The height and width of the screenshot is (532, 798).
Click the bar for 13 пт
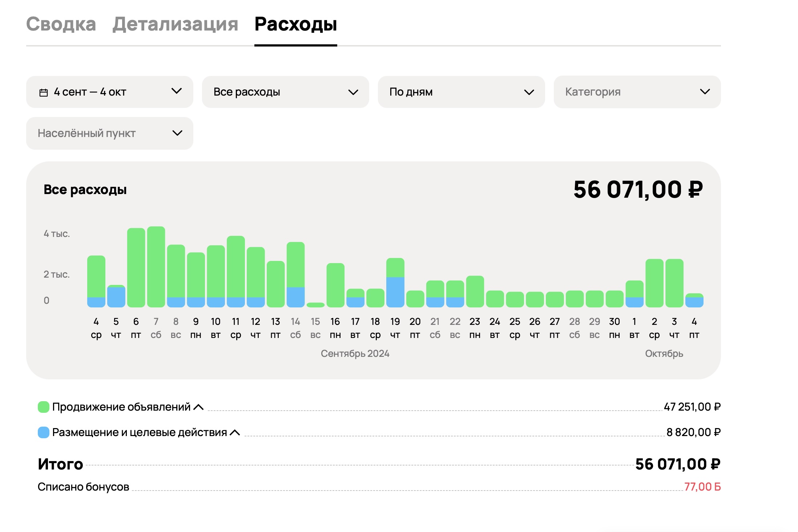tap(276, 284)
